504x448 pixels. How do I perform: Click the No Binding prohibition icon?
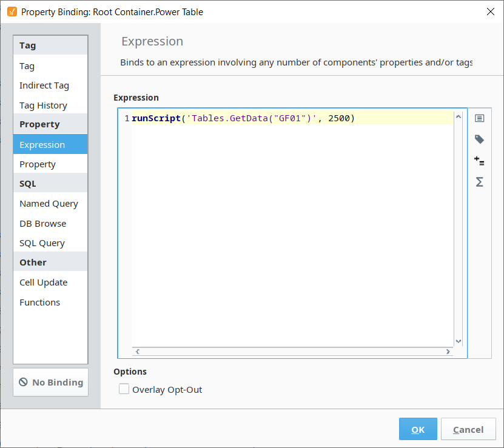click(24, 383)
